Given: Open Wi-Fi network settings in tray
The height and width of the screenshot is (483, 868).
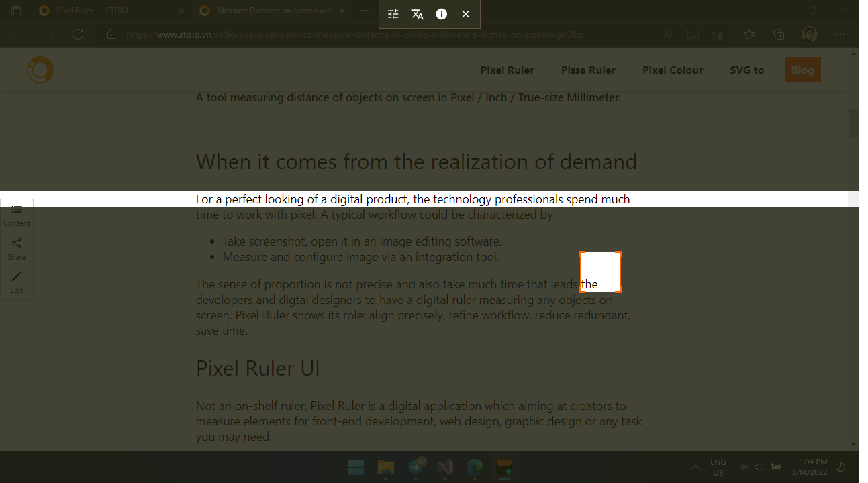Looking at the screenshot, I should 744,467.
